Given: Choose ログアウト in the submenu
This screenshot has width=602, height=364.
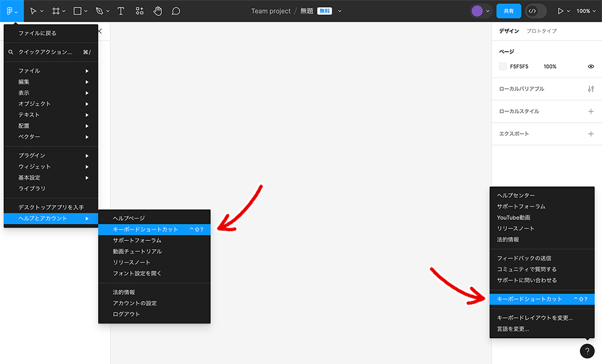Looking at the screenshot, I should tap(155, 314).
